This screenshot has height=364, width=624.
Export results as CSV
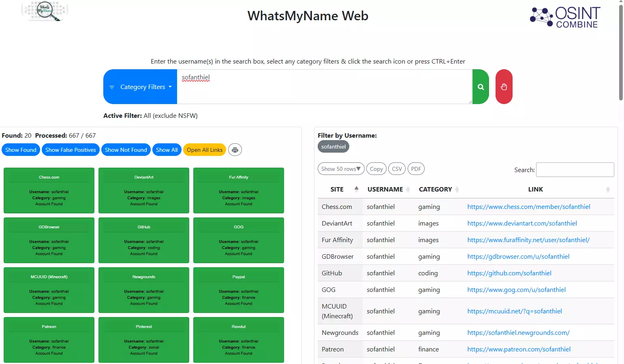[397, 169]
